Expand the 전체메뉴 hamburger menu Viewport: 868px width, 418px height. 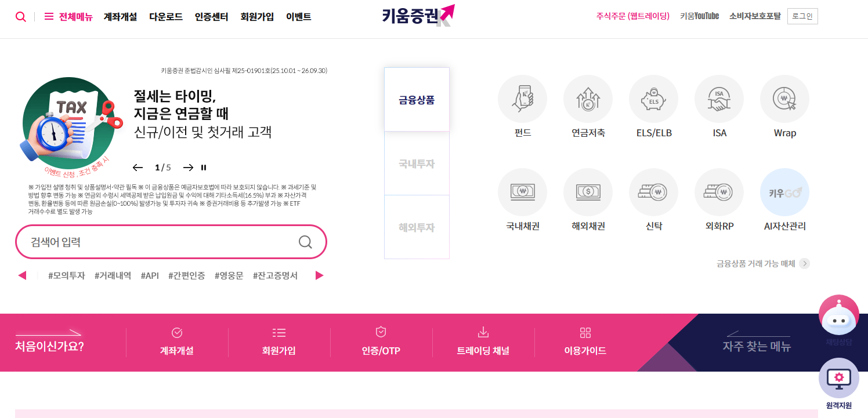49,16
